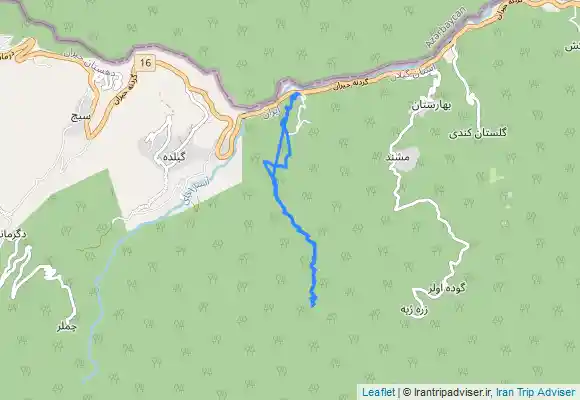Click the مشند place label

pos(397,157)
